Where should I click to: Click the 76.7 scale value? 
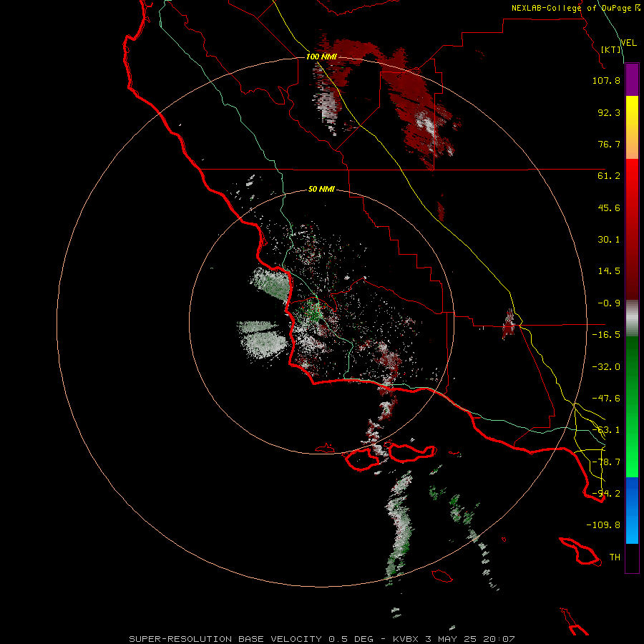(609, 144)
